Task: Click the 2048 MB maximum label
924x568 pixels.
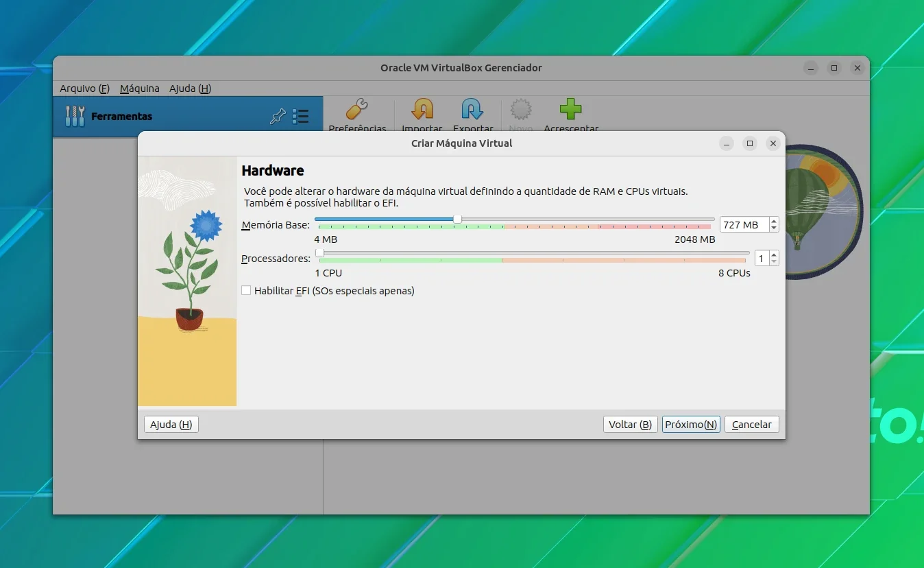Action: click(x=694, y=239)
